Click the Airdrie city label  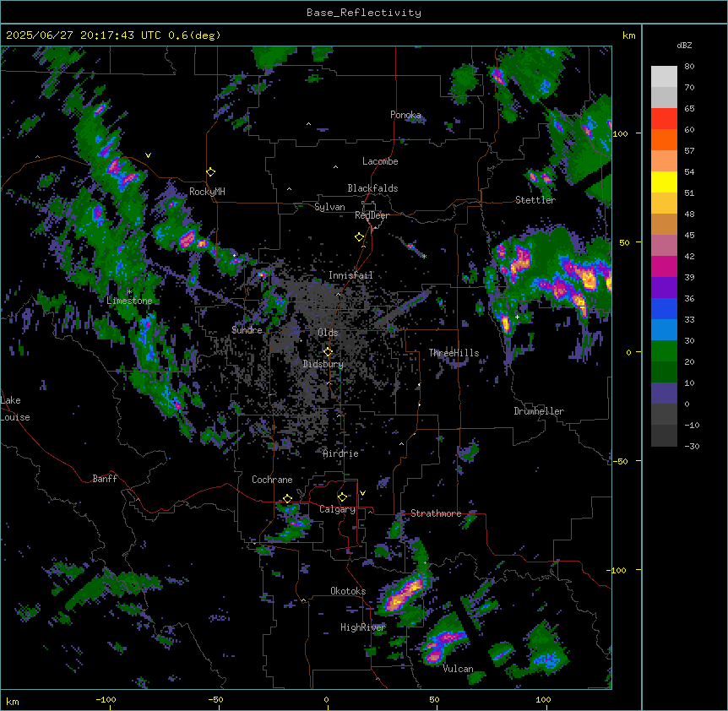[341, 453]
